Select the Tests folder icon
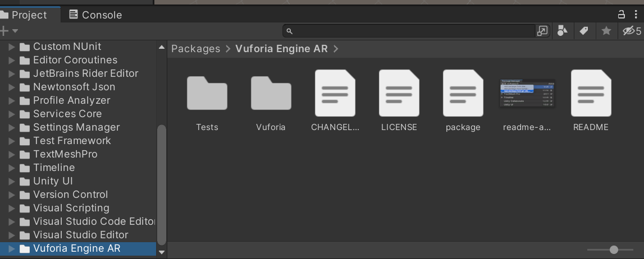The height and width of the screenshot is (259, 644). (x=207, y=93)
